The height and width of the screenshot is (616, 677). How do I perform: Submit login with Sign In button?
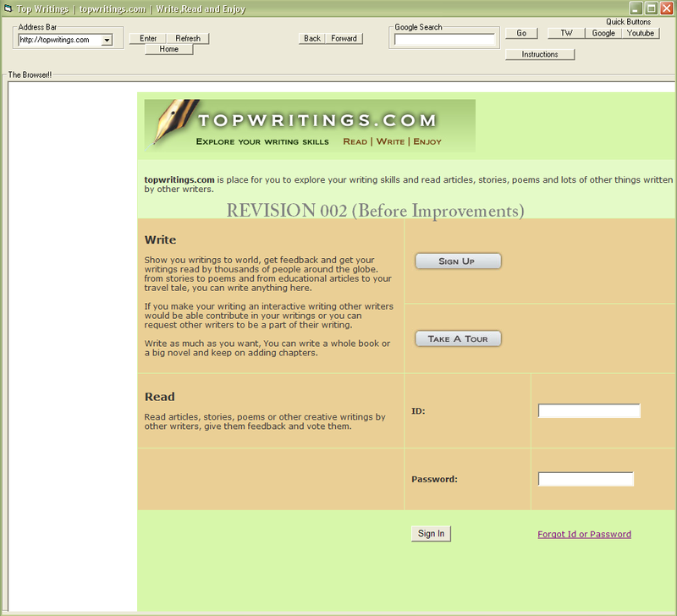431,533
